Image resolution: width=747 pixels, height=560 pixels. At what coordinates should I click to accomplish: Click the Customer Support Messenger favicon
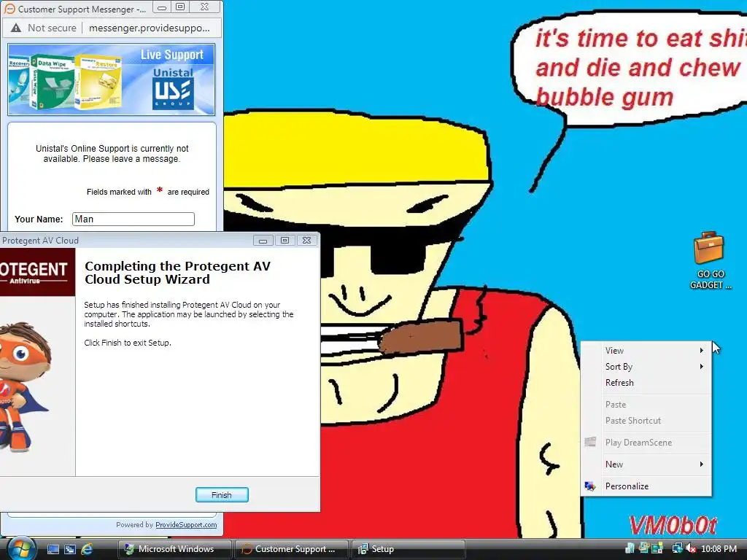[x=9, y=9]
